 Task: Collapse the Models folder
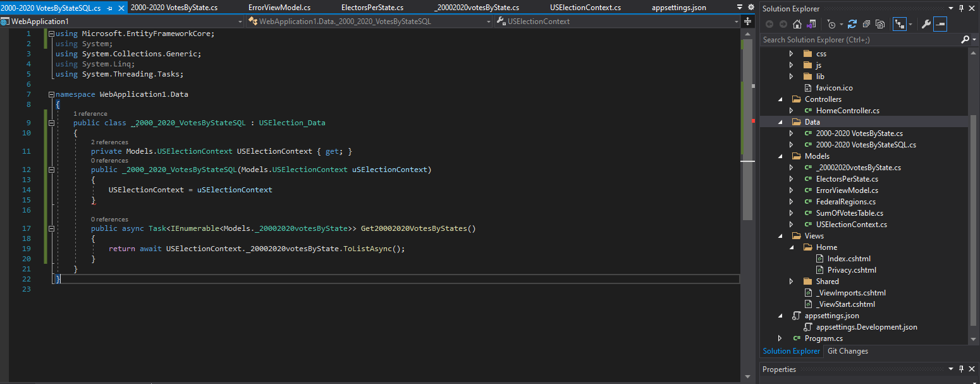click(779, 156)
